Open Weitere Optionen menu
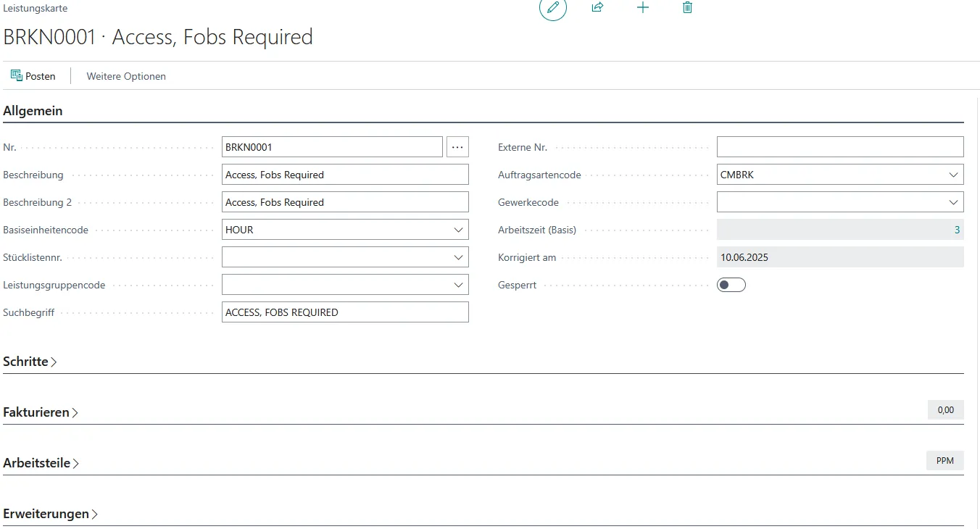980x529 pixels. point(126,76)
